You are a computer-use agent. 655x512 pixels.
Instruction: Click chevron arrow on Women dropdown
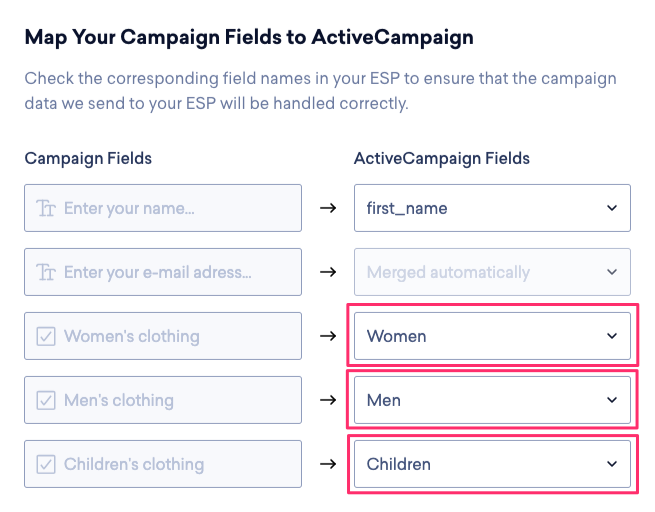(x=612, y=336)
